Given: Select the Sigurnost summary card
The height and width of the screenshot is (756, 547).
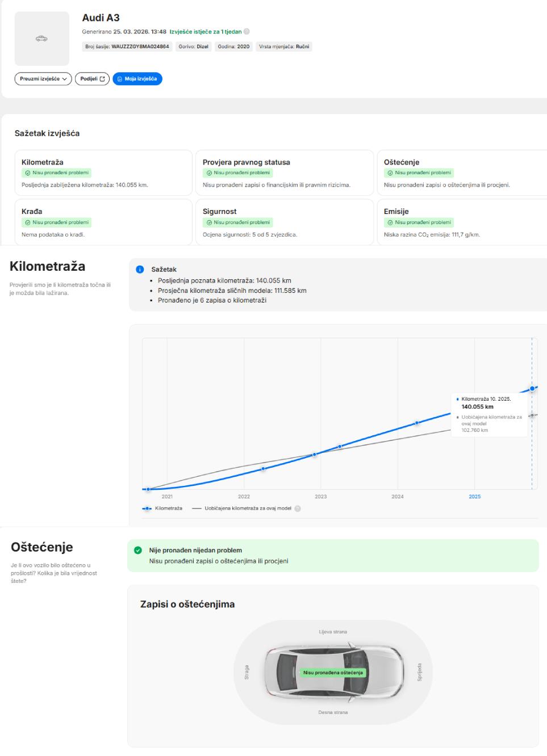Looking at the screenshot, I should point(284,222).
